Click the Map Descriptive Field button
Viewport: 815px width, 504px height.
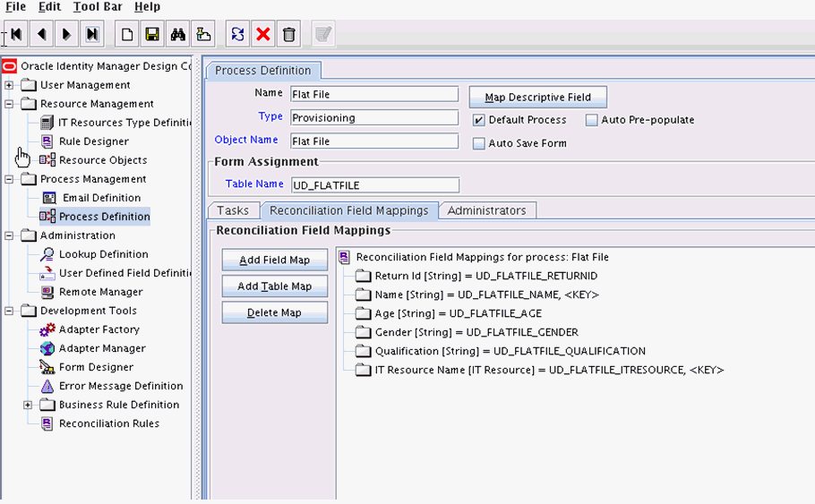click(538, 98)
